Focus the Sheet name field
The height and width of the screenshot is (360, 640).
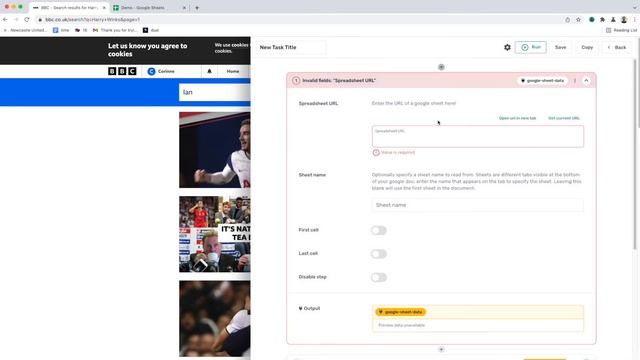pyautogui.click(x=478, y=205)
